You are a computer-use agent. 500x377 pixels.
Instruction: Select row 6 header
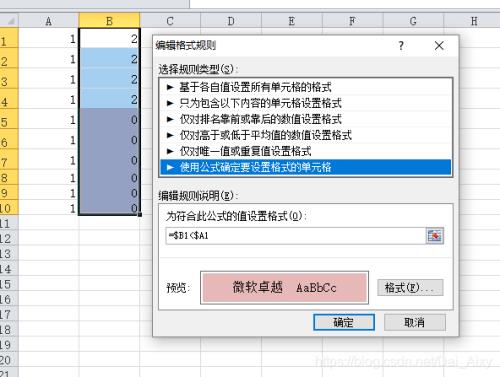pyautogui.click(x=9, y=140)
